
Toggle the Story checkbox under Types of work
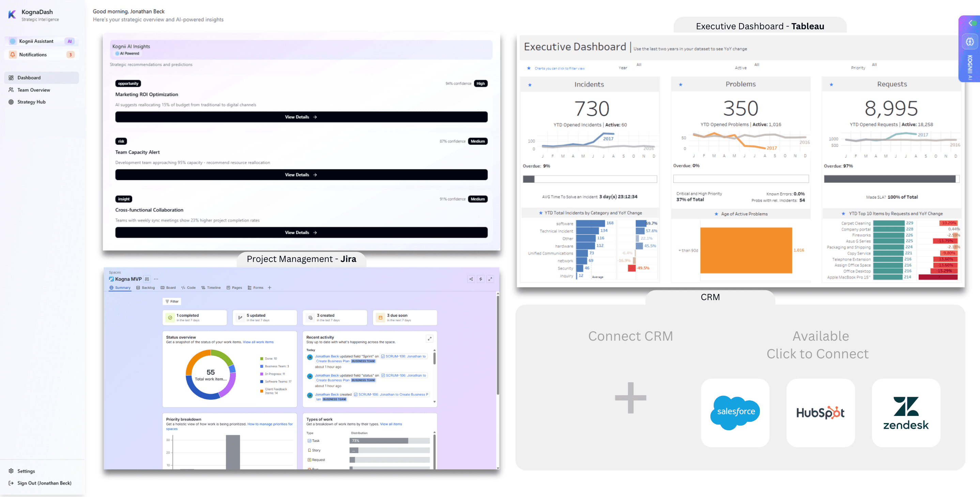309,450
